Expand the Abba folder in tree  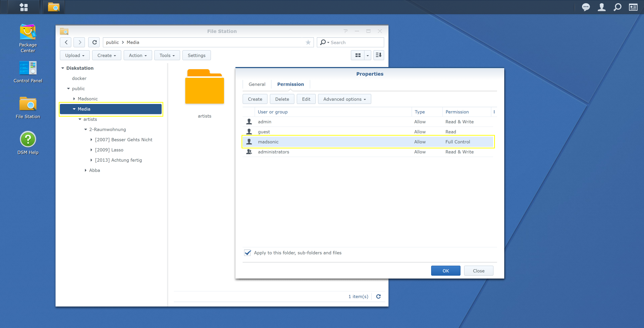(x=86, y=170)
